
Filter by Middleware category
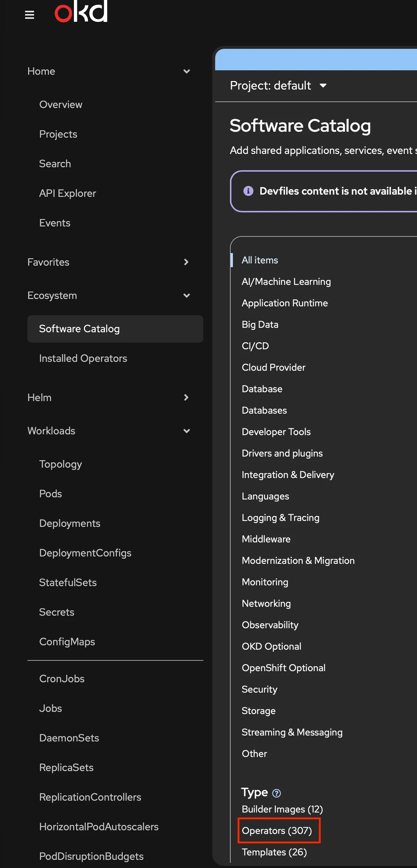coord(266,539)
